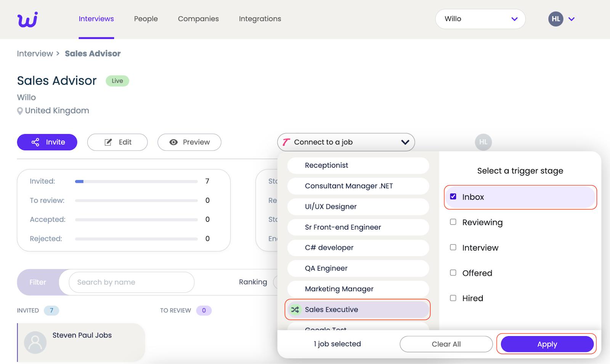Select Marketing Manager job
The height and width of the screenshot is (364, 610).
[x=358, y=289]
